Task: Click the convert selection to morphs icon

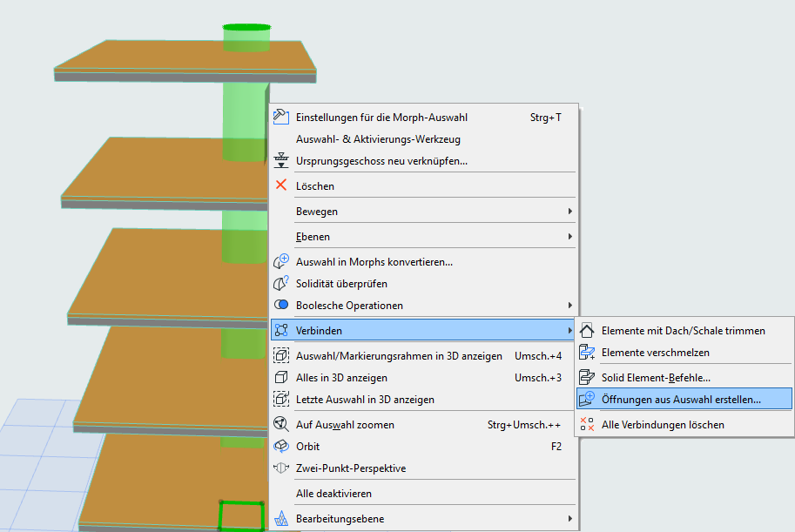Action: [x=281, y=262]
